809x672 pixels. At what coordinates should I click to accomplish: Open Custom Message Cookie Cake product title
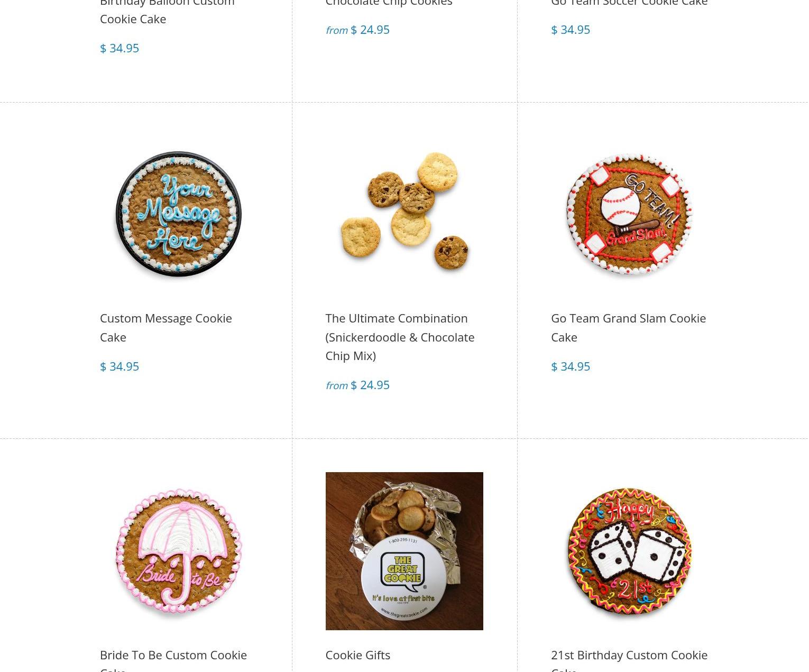click(x=166, y=327)
